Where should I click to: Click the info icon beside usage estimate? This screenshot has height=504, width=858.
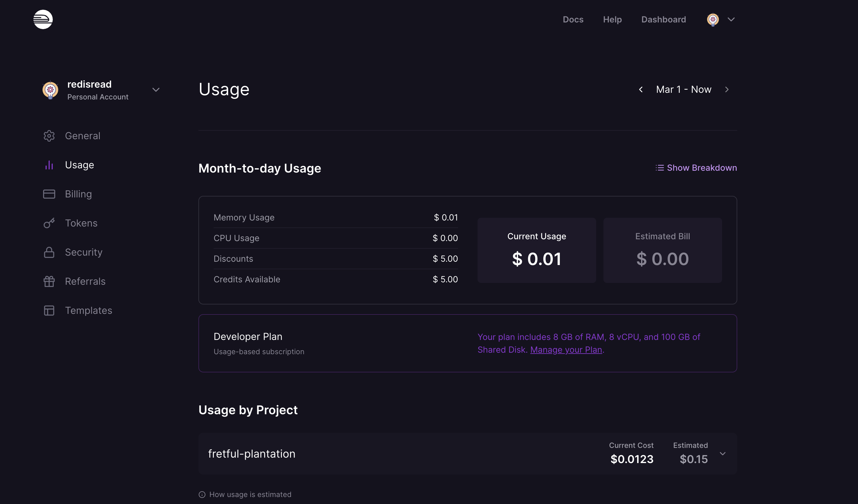(202, 495)
